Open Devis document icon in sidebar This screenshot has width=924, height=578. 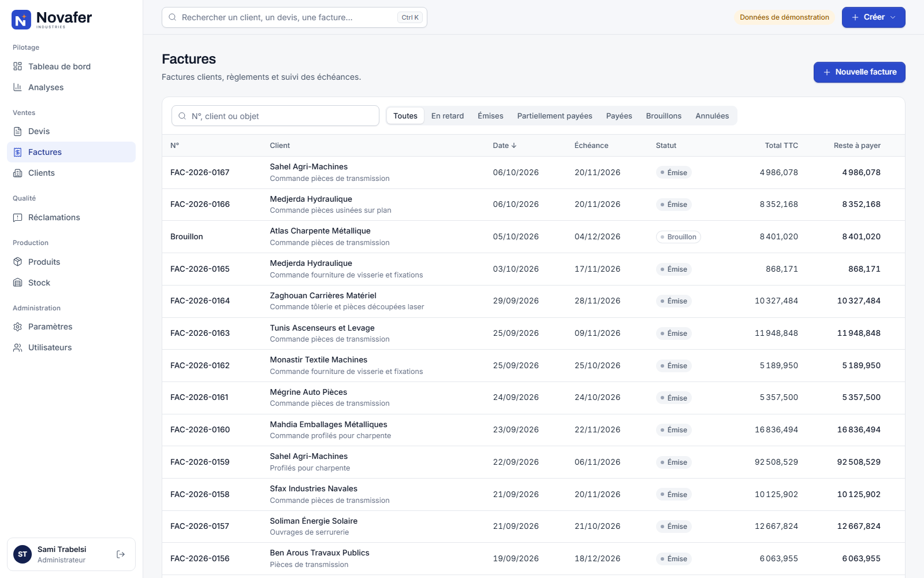tap(18, 131)
